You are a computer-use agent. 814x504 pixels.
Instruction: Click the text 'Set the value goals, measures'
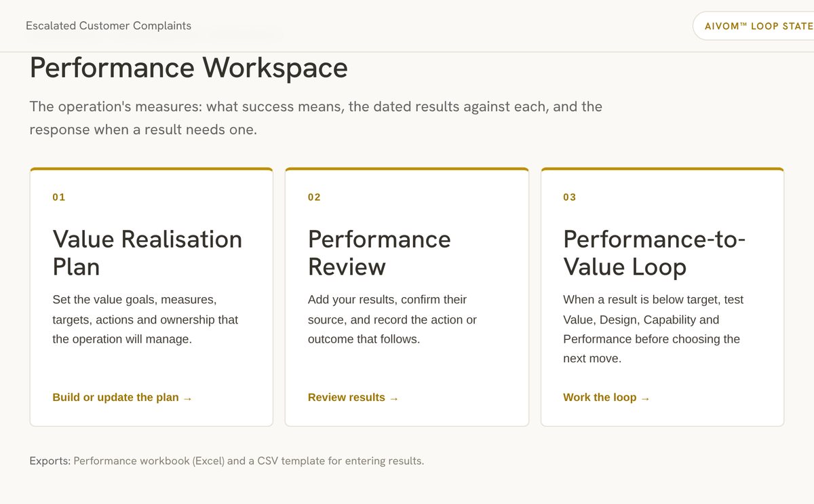[x=134, y=300]
